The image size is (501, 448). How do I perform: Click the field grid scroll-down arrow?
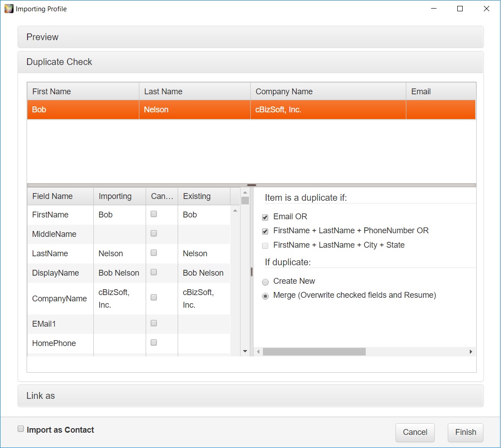tap(245, 351)
